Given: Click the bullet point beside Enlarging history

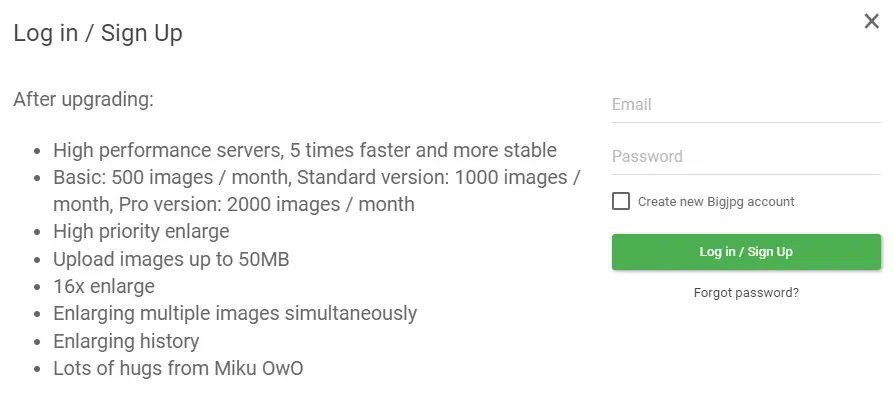Looking at the screenshot, I should (38, 343).
